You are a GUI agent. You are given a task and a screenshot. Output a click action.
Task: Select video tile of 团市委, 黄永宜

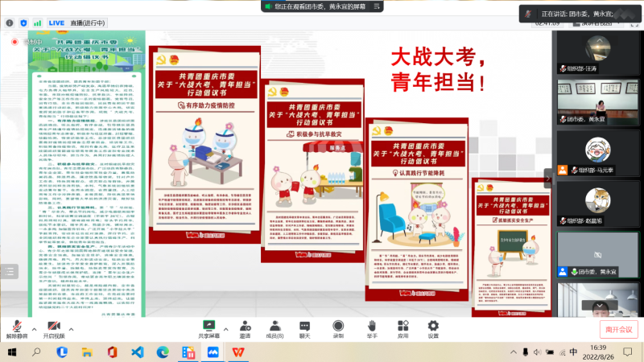pyautogui.click(x=598, y=103)
